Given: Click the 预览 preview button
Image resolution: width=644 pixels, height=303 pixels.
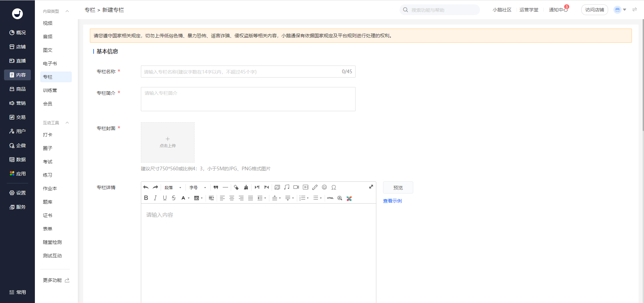Looking at the screenshot, I should coord(398,188).
